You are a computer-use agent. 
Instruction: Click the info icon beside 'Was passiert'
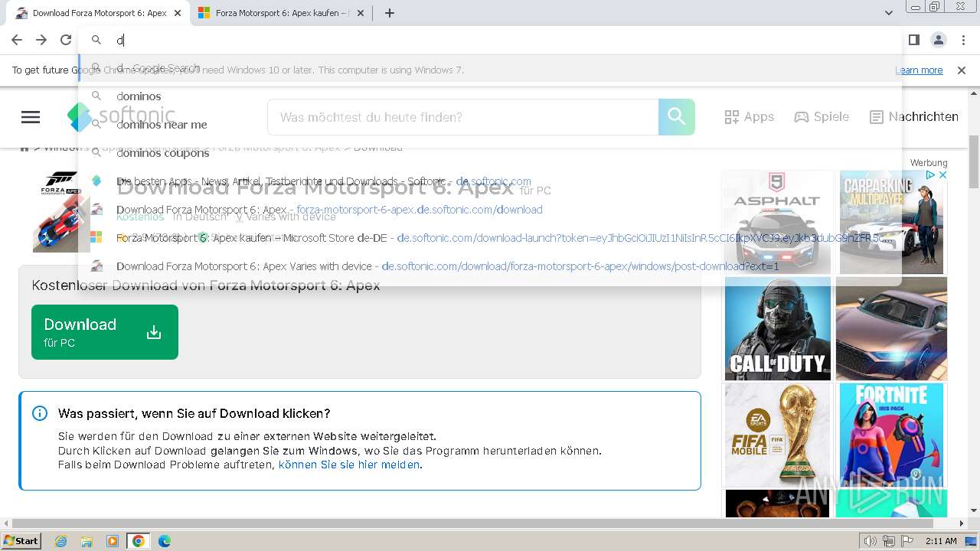(40, 413)
